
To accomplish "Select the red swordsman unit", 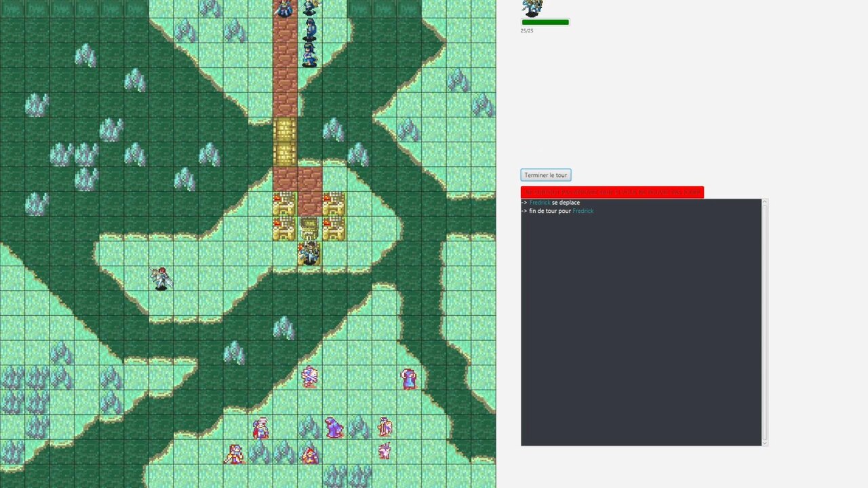I will click(x=234, y=453).
